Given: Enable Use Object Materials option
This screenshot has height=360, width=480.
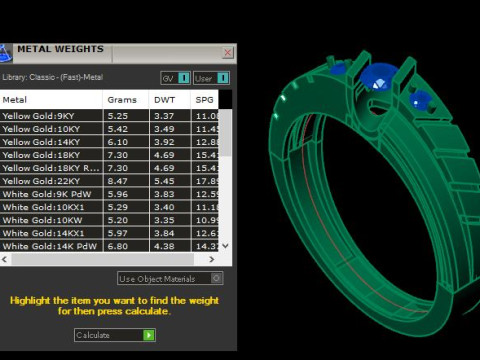Looking at the screenshot, I should pos(170,278).
